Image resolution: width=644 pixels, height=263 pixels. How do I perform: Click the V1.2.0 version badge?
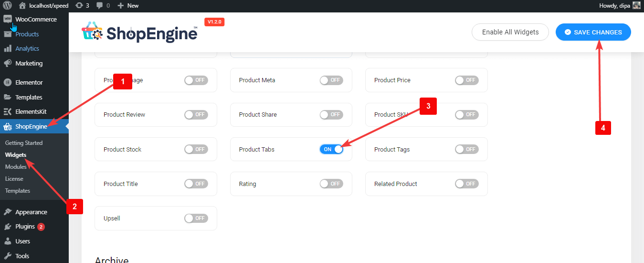coord(214,22)
